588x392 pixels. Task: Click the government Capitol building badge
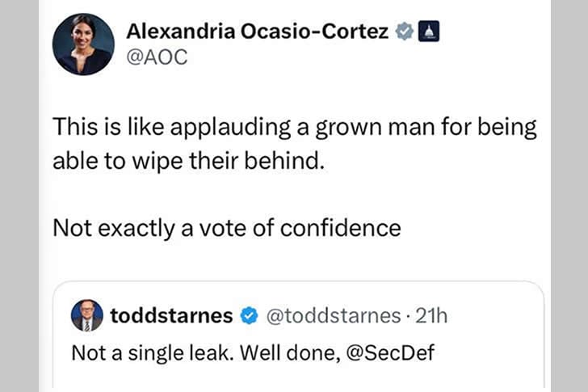[429, 32]
